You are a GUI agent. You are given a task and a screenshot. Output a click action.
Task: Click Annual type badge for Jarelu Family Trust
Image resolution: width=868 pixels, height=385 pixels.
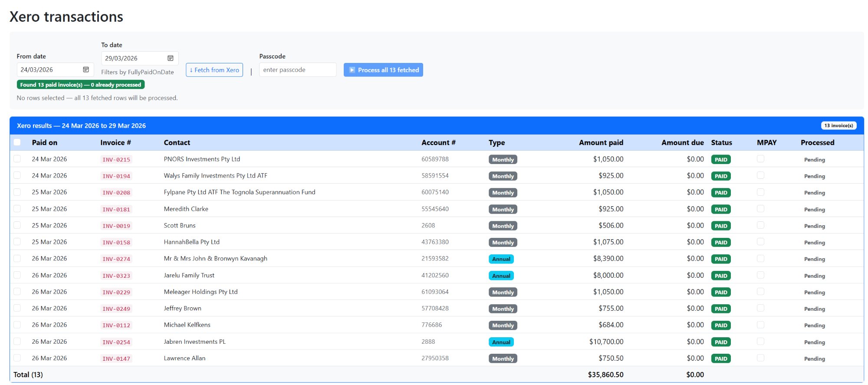tap(501, 276)
